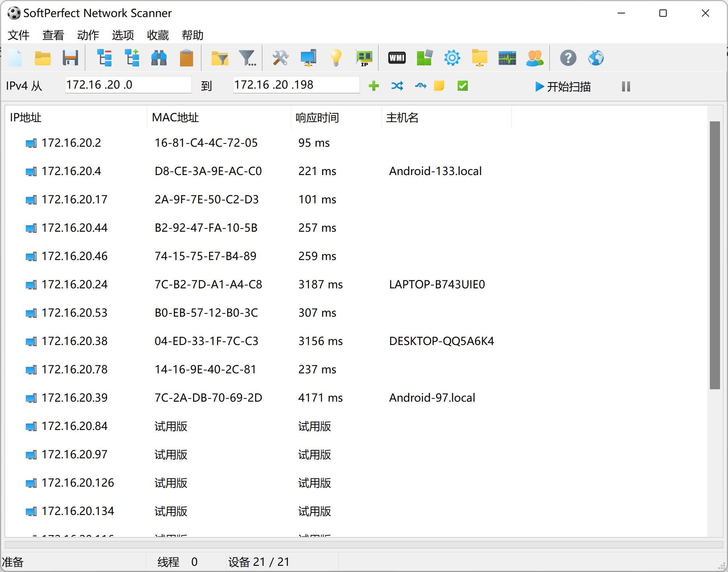Open the yellow folder filter icon
Image resolution: width=728 pixels, height=572 pixels.
point(220,58)
